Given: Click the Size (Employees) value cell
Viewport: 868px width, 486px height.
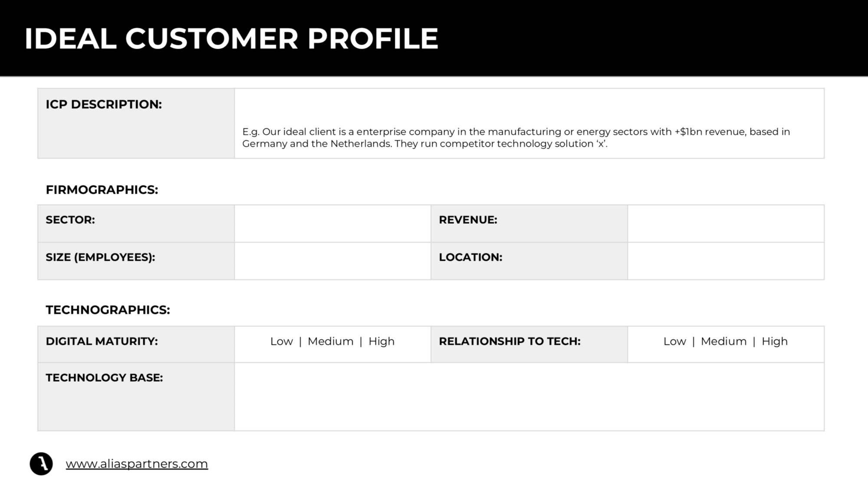Looking at the screenshot, I should [332, 261].
